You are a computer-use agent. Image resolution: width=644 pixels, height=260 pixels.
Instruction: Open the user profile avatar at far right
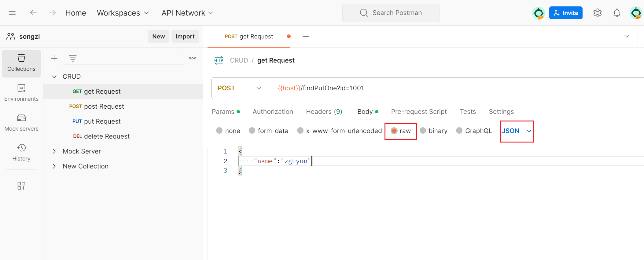click(x=636, y=13)
